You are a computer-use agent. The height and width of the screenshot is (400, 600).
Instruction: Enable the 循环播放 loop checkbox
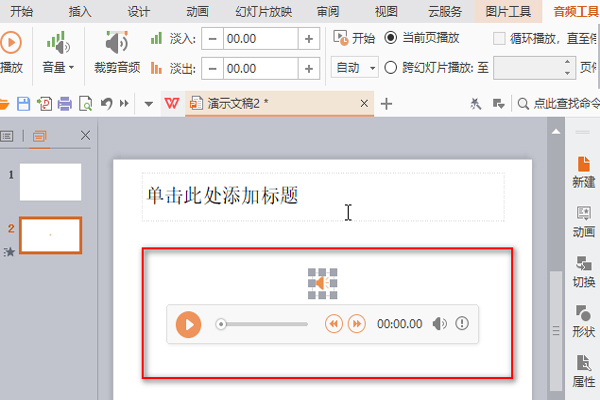(499, 38)
